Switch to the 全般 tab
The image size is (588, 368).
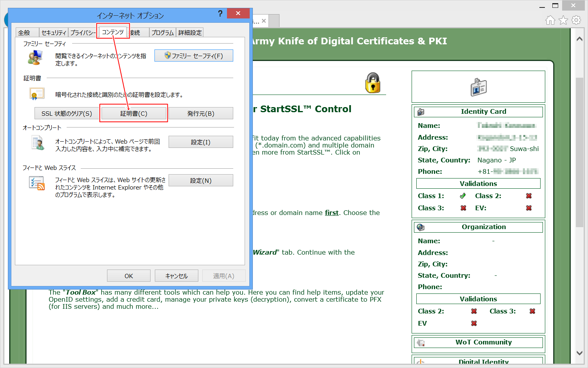[24, 33]
